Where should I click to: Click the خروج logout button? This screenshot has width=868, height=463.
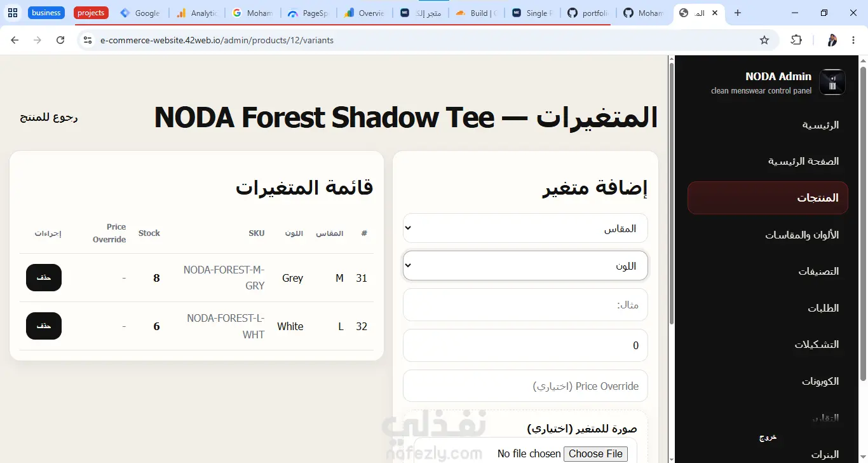768,437
